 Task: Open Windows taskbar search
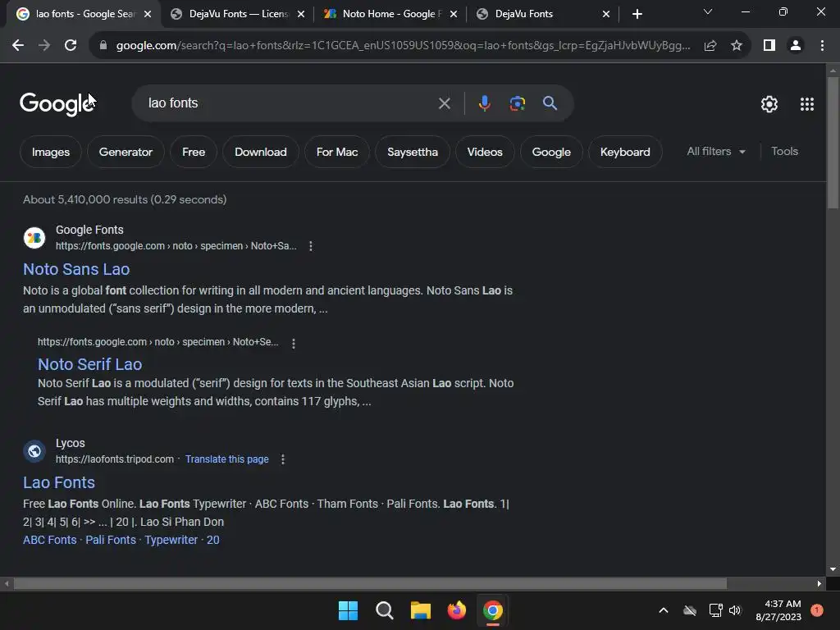384,610
